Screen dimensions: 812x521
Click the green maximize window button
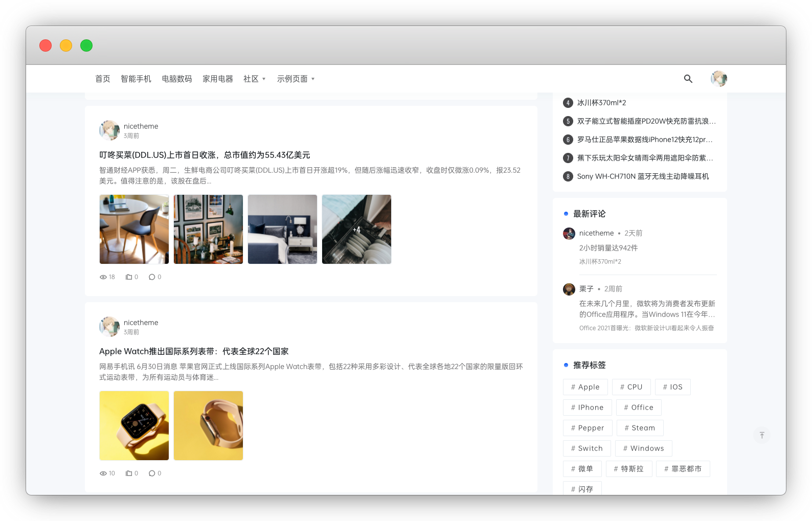(86, 46)
